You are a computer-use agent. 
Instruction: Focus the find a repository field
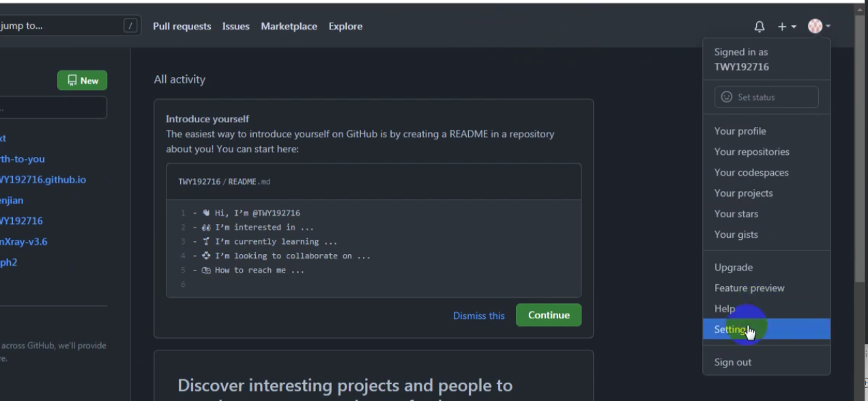coord(53,107)
